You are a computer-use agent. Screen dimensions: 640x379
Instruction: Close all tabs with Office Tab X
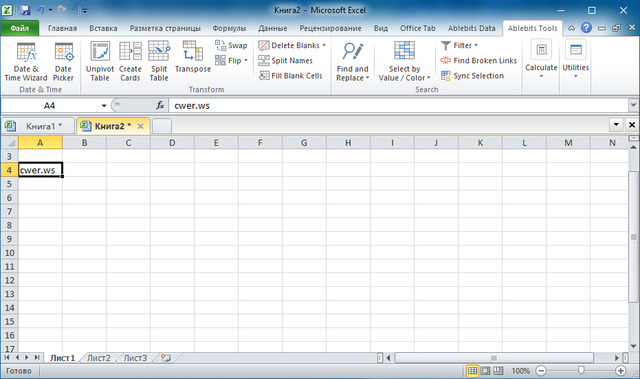point(632,124)
